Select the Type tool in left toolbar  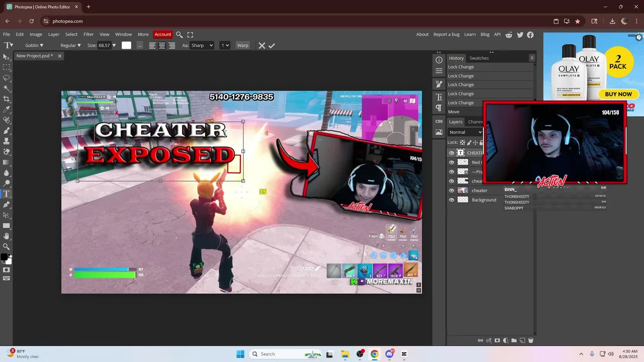7,194
